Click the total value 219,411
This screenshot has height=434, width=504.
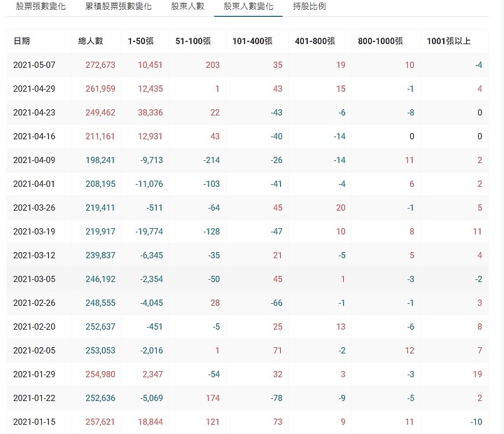click(100, 208)
